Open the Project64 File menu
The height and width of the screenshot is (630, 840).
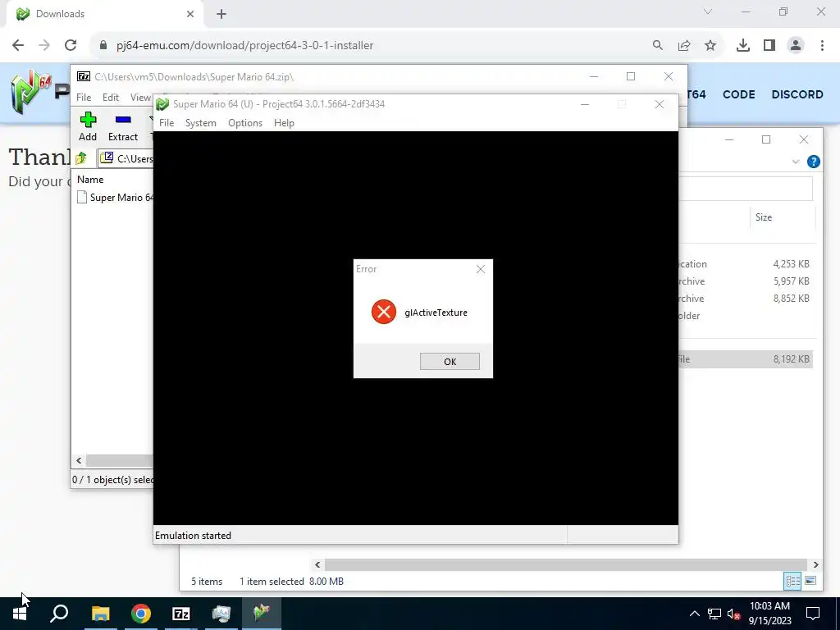tap(167, 123)
